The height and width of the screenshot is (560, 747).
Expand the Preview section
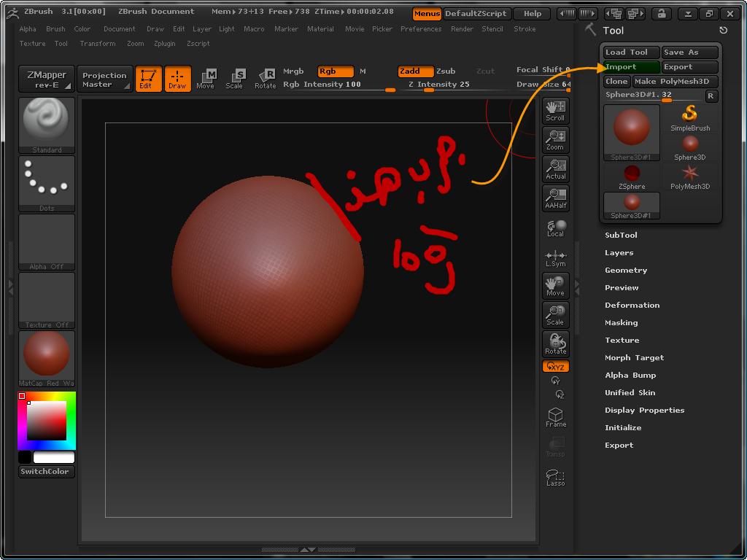622,287
